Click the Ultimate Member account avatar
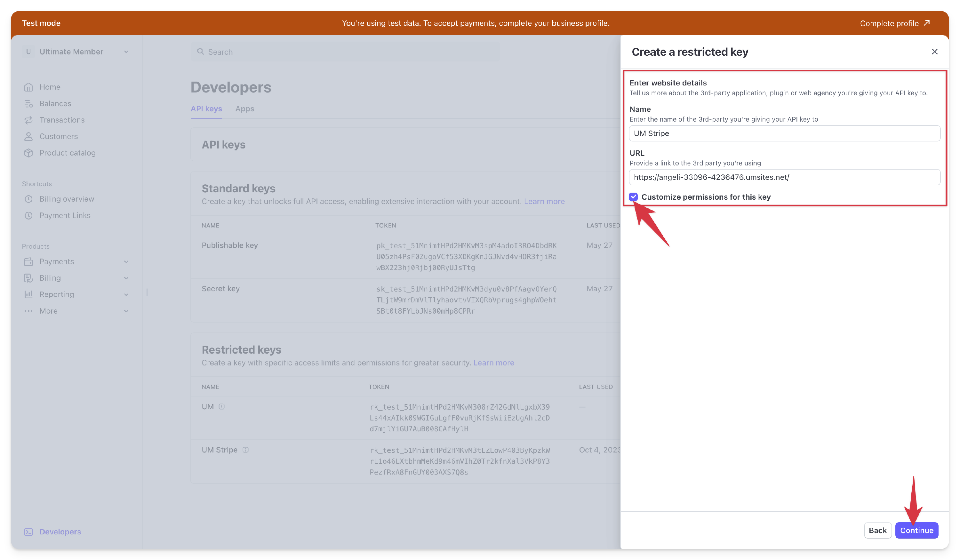The image size is (960, 560). point(28,52)
